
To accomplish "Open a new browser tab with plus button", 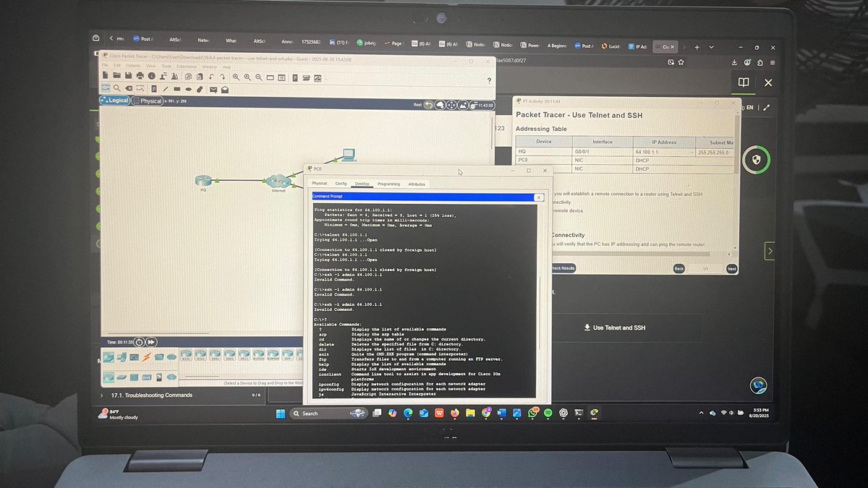I will click(697, 47).
